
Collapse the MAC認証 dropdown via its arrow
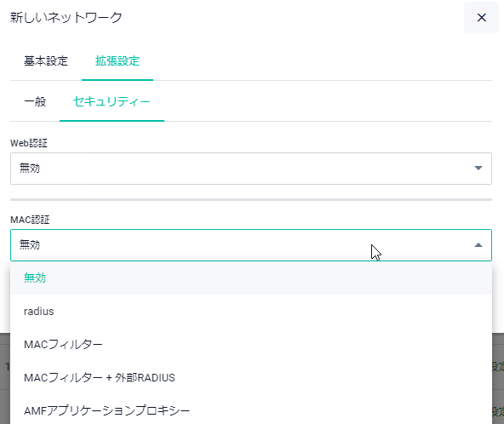(x=478, y=245)
